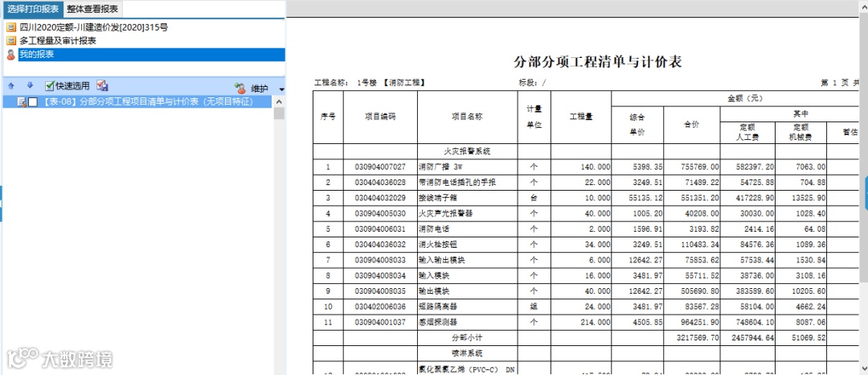Select the 多工程量及审计报表 group

coord(58,41)
